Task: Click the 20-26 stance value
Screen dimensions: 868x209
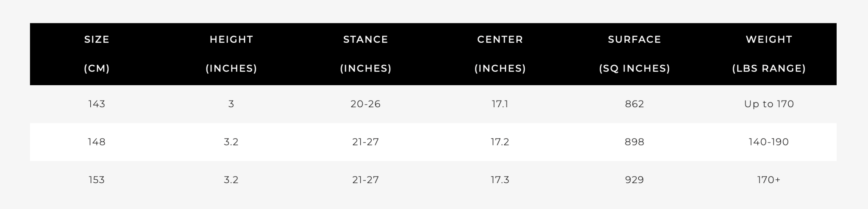Action: click(366, 104)
